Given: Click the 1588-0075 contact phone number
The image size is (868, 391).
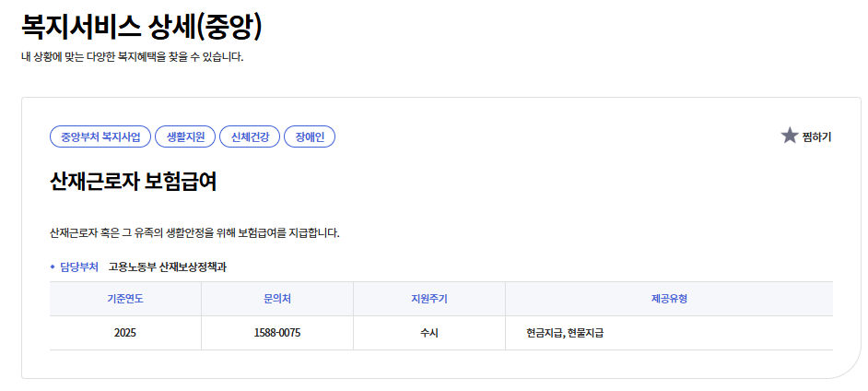Looking at the screenshot, I should [276, 333].
